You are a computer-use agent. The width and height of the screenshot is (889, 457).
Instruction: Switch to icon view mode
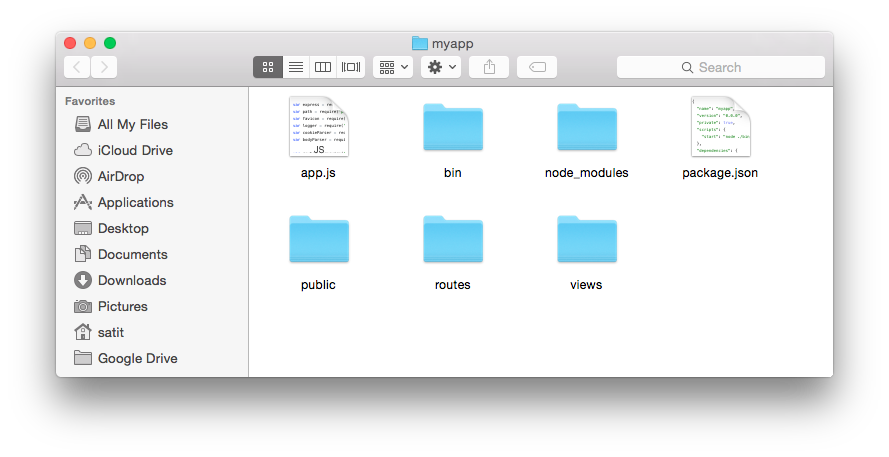tap(268, 67)
